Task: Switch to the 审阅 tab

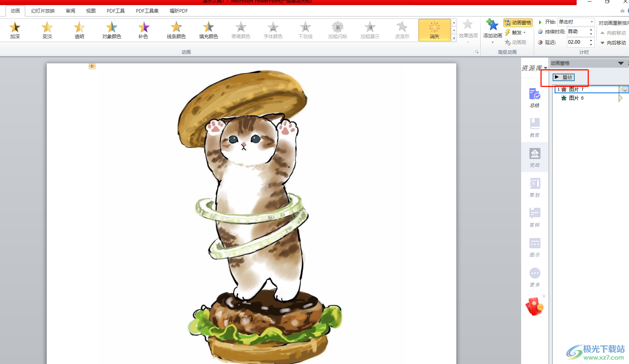Action: [70, 11]
